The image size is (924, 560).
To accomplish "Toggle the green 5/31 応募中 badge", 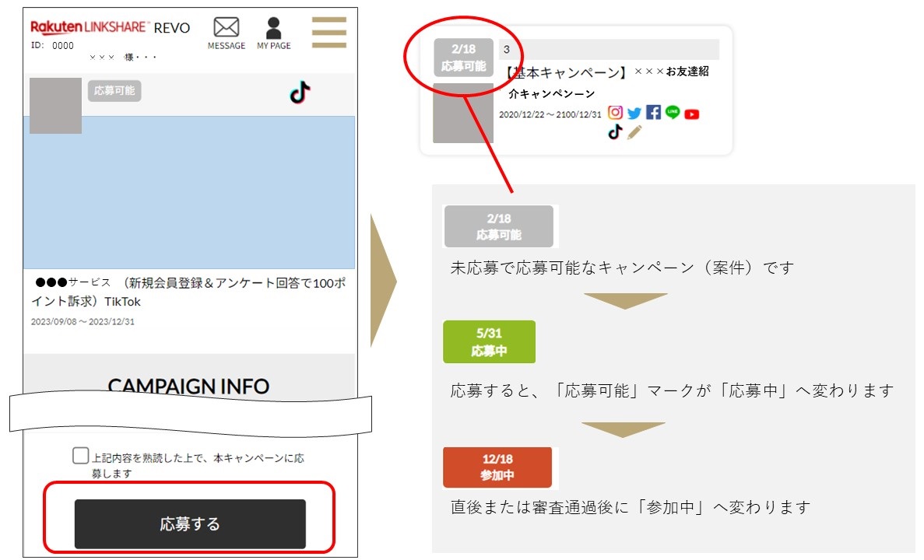I will pos(489,341).
